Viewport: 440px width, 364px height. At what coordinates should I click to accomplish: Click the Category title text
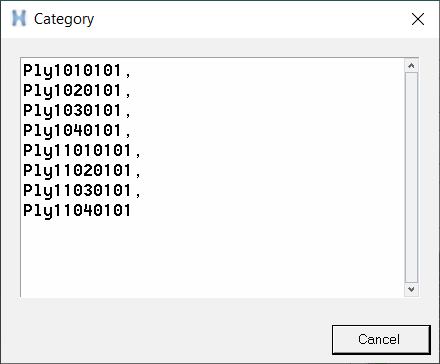tap(64, 19)
